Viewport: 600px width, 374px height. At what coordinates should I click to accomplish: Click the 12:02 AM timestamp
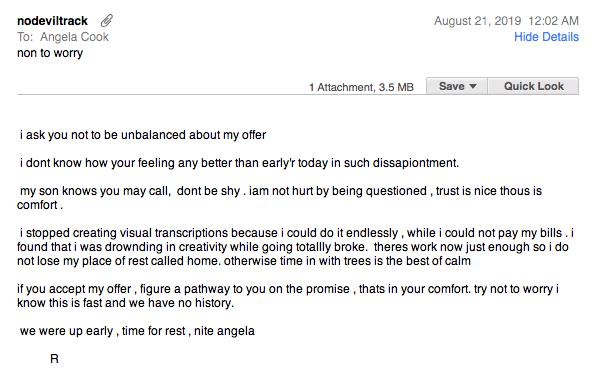(x=553, y=21)
